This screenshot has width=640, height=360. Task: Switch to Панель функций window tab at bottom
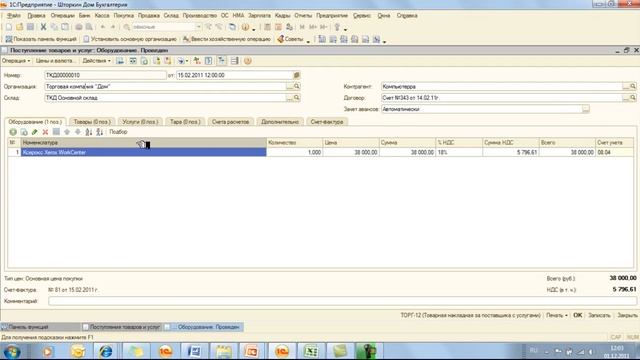(40, 327)
